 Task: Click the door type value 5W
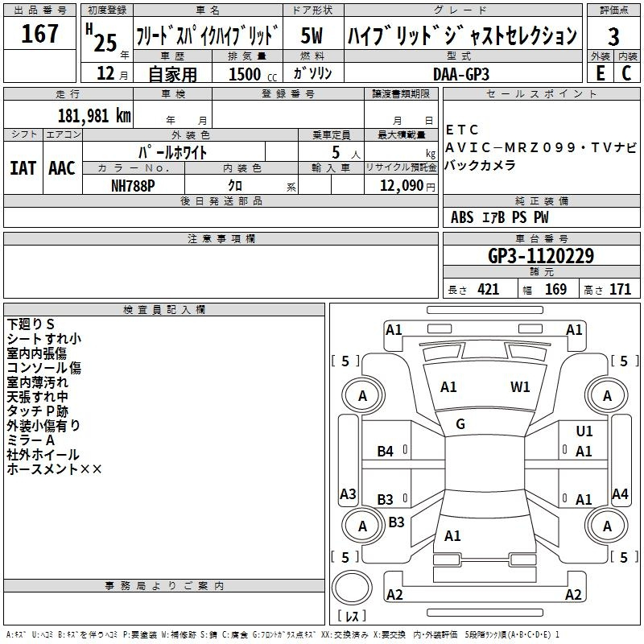click(x=312, y=35)
